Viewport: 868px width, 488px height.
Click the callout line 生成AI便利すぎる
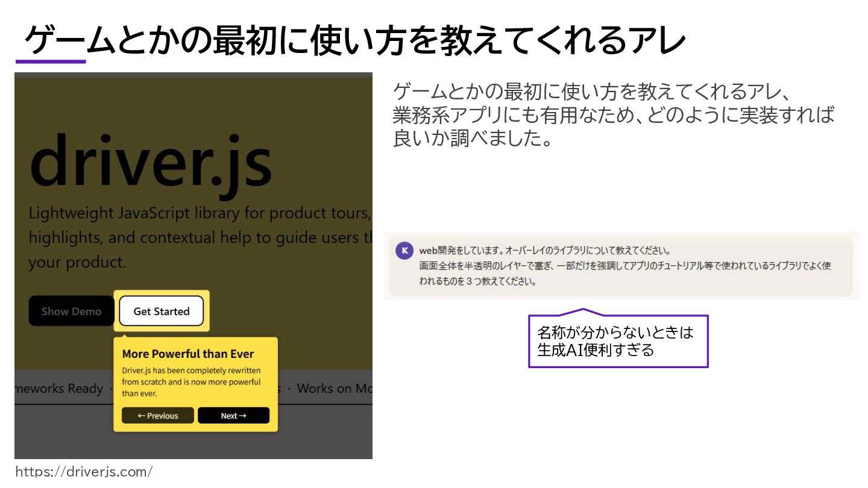(596, 350)
